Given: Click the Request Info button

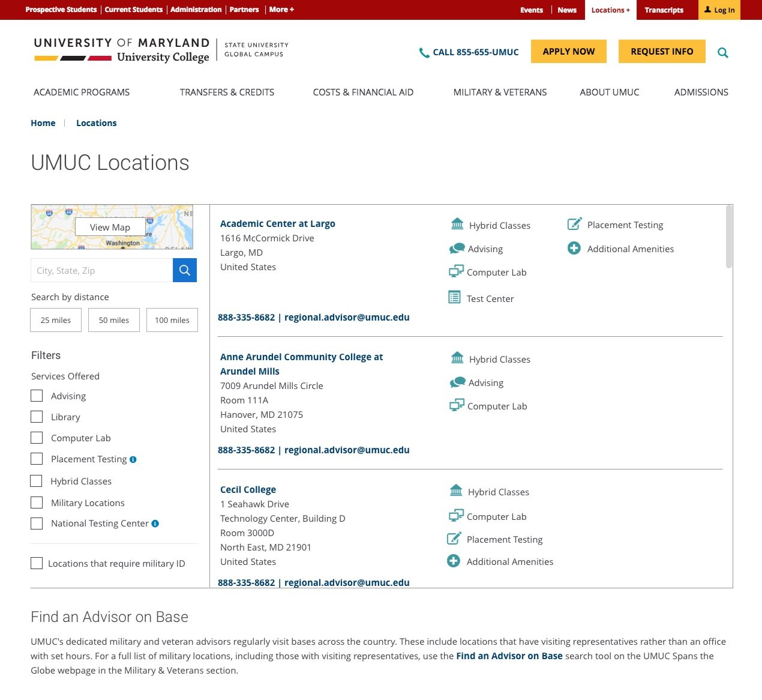Looking at the screenshot, I should pyautogui.click(x=662, y=52).
